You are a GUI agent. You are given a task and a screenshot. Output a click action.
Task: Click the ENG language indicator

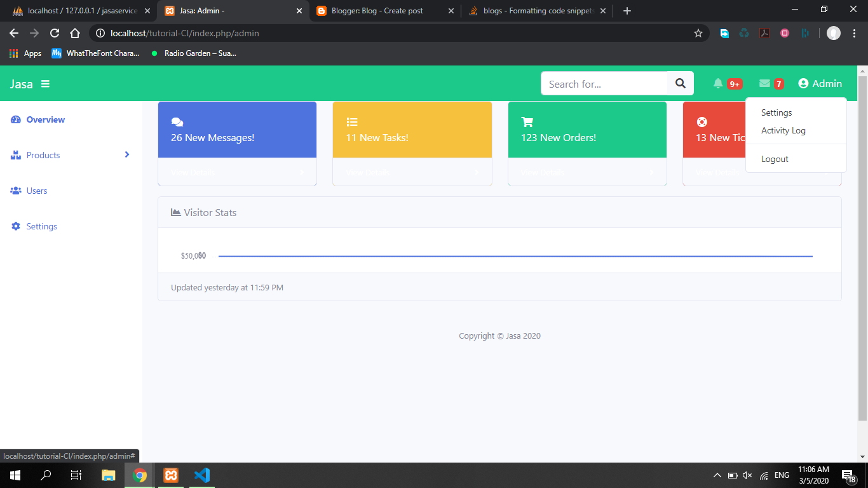(x=782, y=475)
